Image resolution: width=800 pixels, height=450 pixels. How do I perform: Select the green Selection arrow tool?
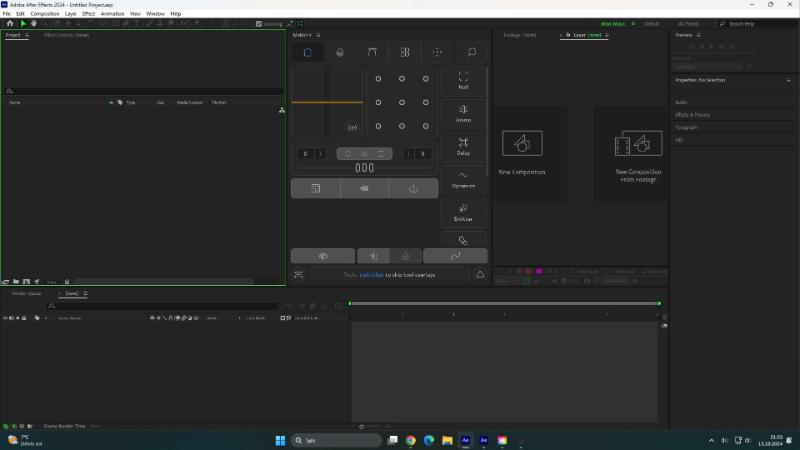pos(23,23)
